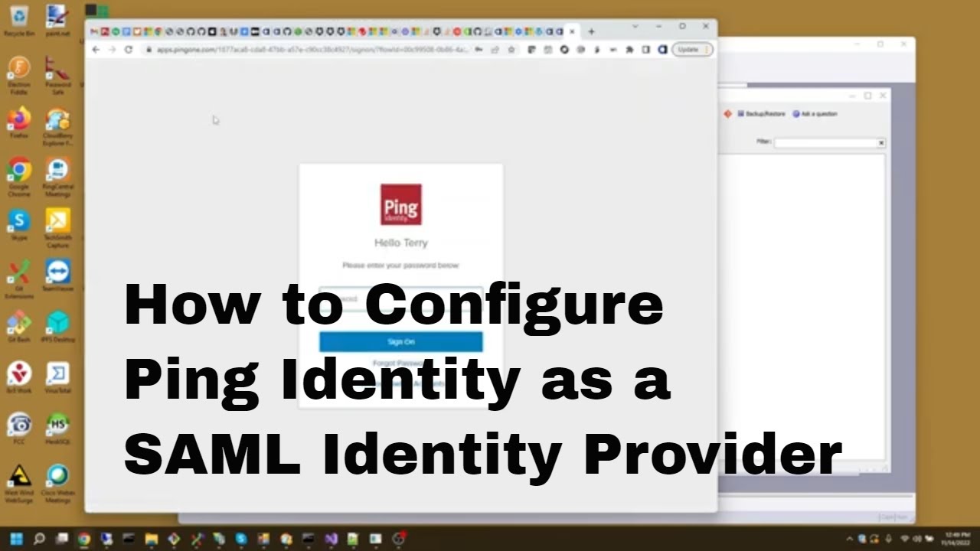The image size is (980, 551).
Task: Click Backup/Restore in the background window
Action: tap(761, 113)
